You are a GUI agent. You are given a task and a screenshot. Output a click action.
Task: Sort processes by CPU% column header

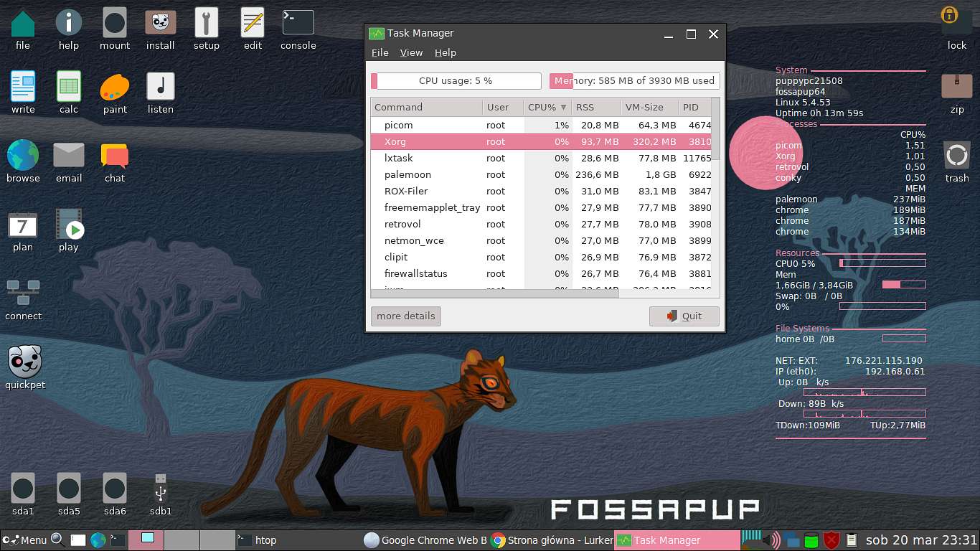(x=547, y=107)
